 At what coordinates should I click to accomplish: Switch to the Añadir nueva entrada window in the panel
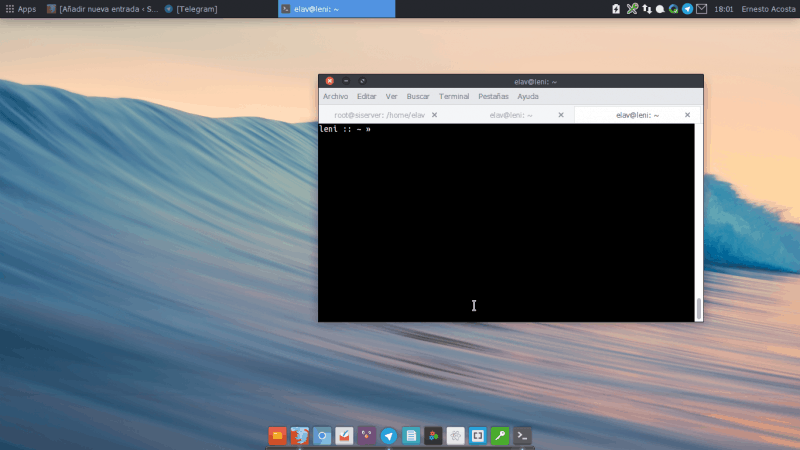(103, 9)
